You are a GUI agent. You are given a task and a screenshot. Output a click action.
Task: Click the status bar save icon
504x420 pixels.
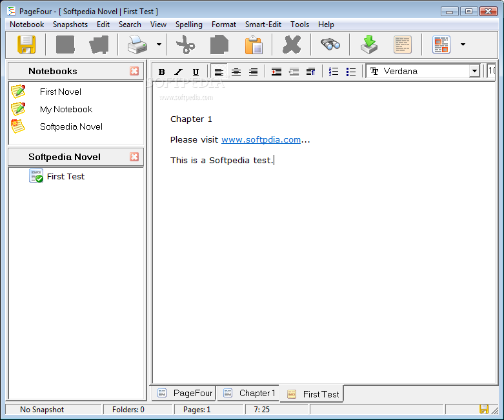click(x=484, y=409)
